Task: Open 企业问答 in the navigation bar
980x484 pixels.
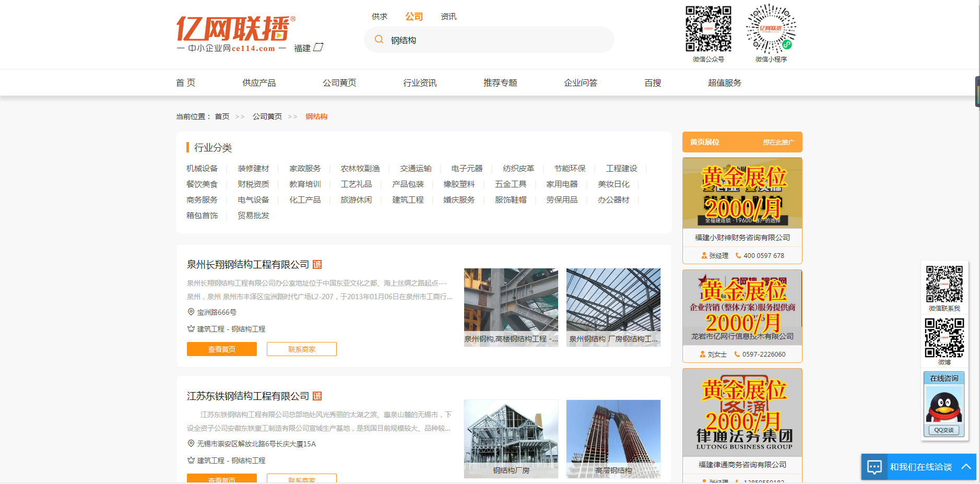Action: coord(581,83)
